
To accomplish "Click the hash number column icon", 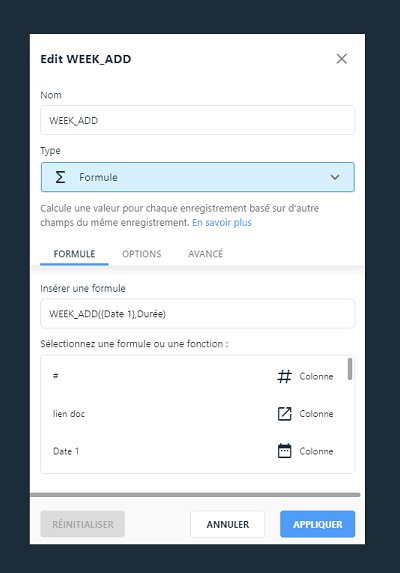I will point(285,376).
